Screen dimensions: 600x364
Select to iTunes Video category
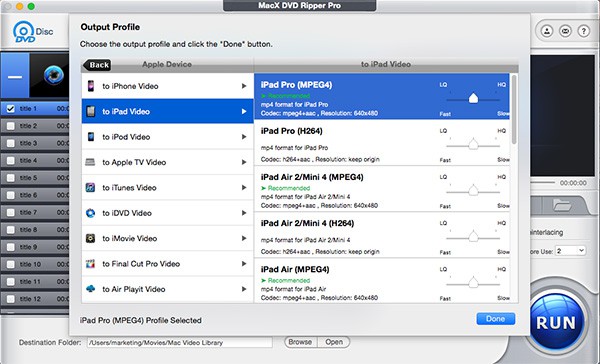tap(167, 188)
